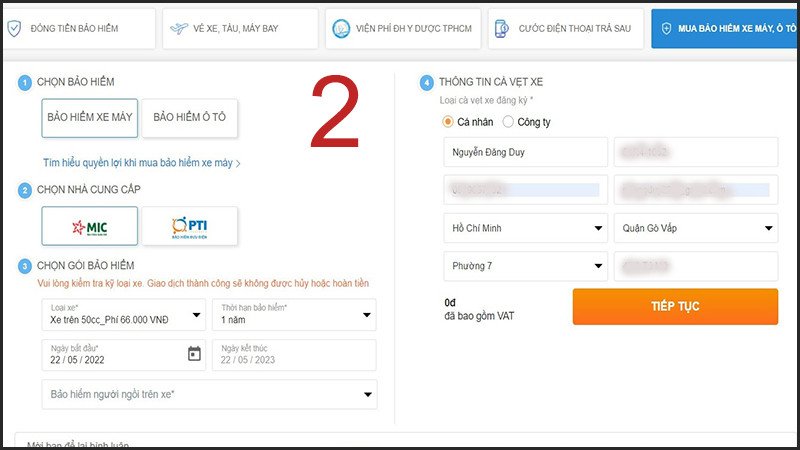The image size is (800, 450).
Task: Open the Viện phí ĐH Y Dược TPHCM tab
Action: click(404, 29)
